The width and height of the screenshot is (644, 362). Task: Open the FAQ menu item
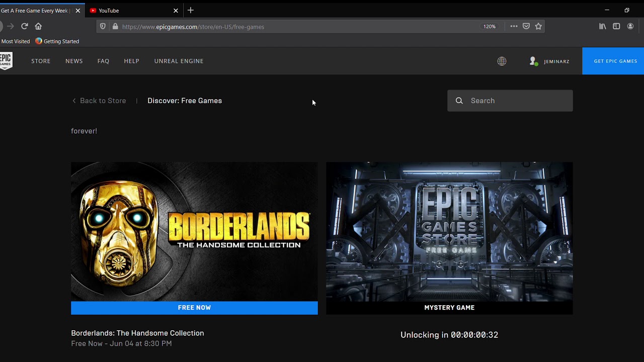pyautogui.click(x=103, y=61)
